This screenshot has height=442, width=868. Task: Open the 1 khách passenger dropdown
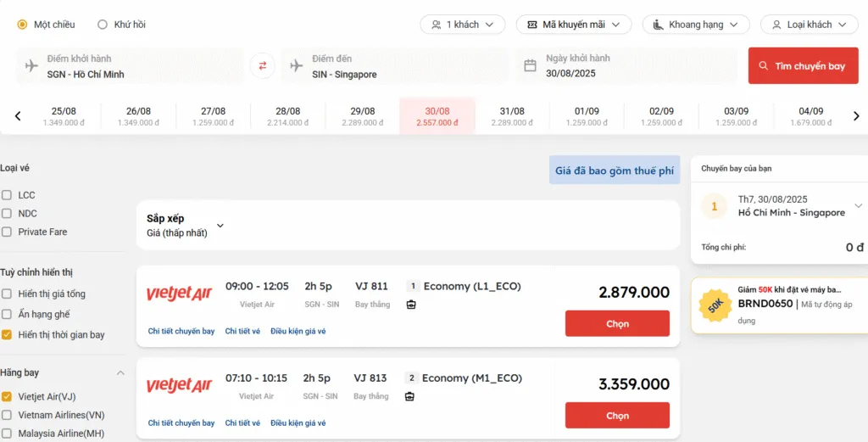pyautogui.click(x=463, y=25)
